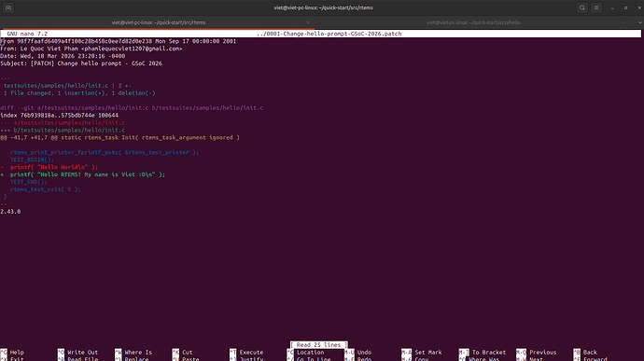Click the 'rtems_print_printer_fprintf_putc' line
644x361 pixels.
click(x=105, y=152)
